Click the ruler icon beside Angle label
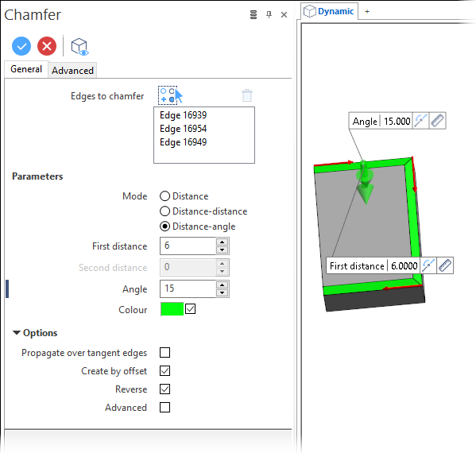The width and height of the screenshot is (476, 453). click(x=437, y=121)
